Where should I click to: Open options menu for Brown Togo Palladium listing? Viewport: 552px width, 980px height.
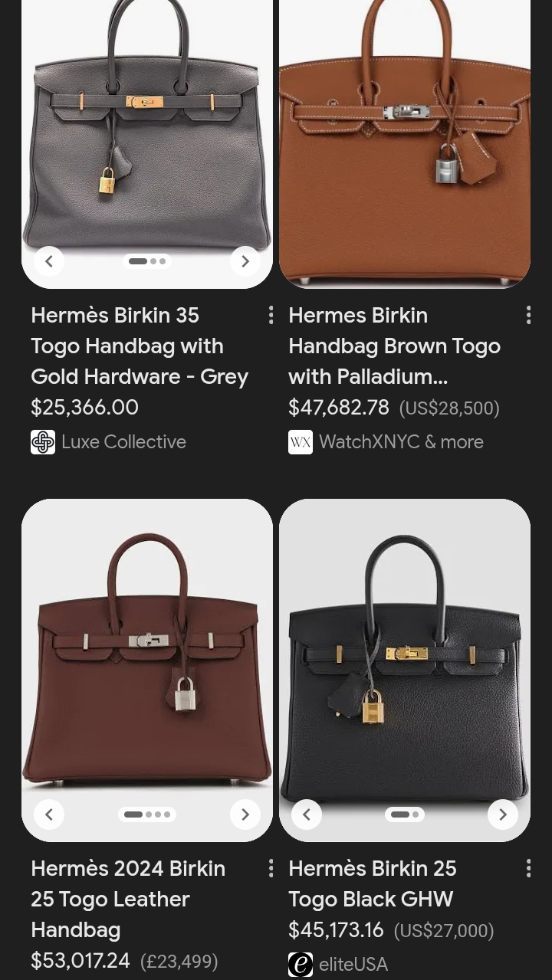tap(528, 315)
